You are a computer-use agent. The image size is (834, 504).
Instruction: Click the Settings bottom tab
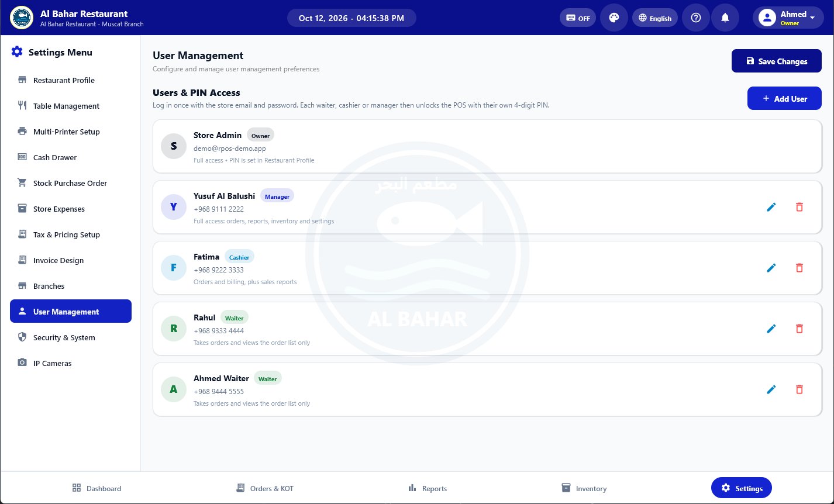[742, 488]
